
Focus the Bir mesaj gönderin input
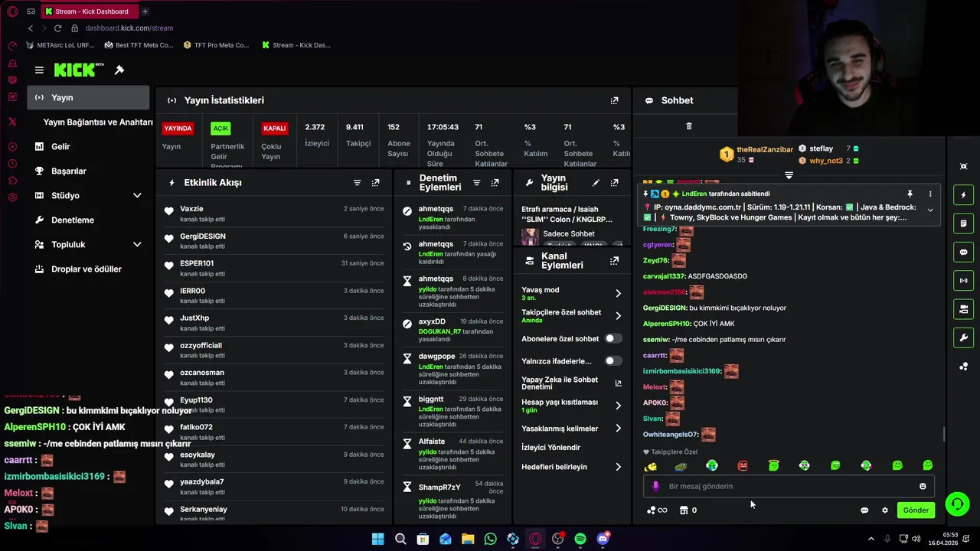point(789,486)
